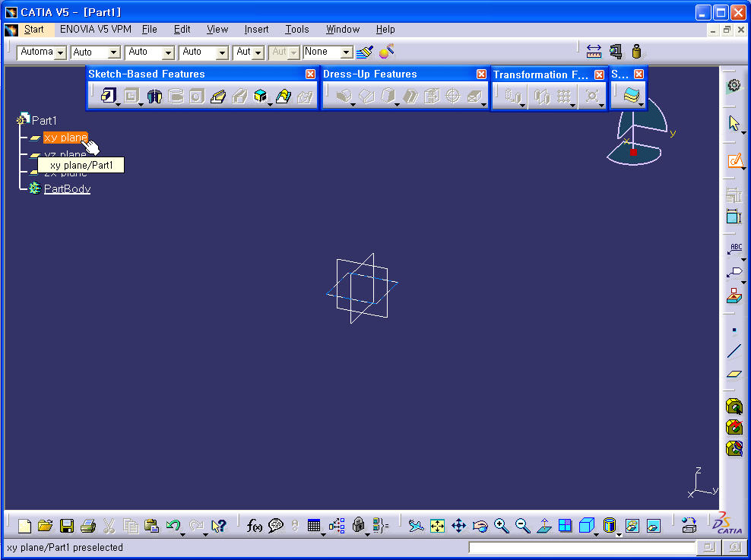Toggle Swap visible space icon
751x560 pixels.
[653, 526]
